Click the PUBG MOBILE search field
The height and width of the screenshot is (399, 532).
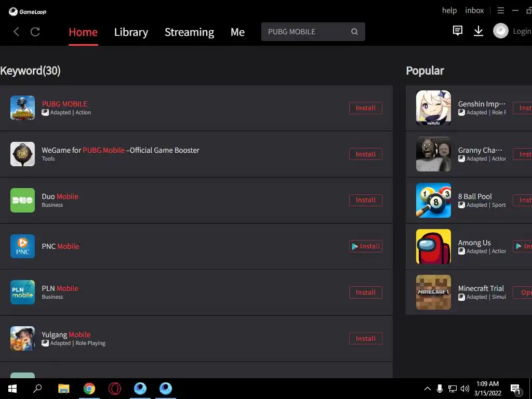(x=313, y=32)
